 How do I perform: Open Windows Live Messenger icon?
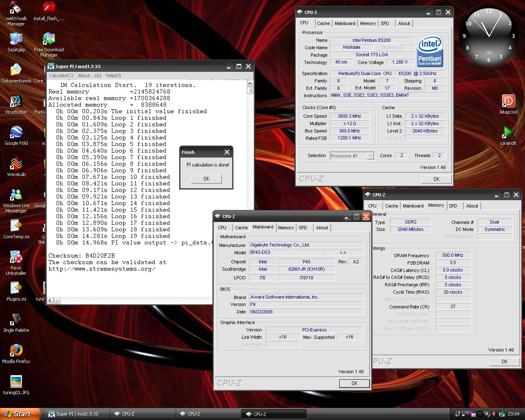click(x=16, y=201)
